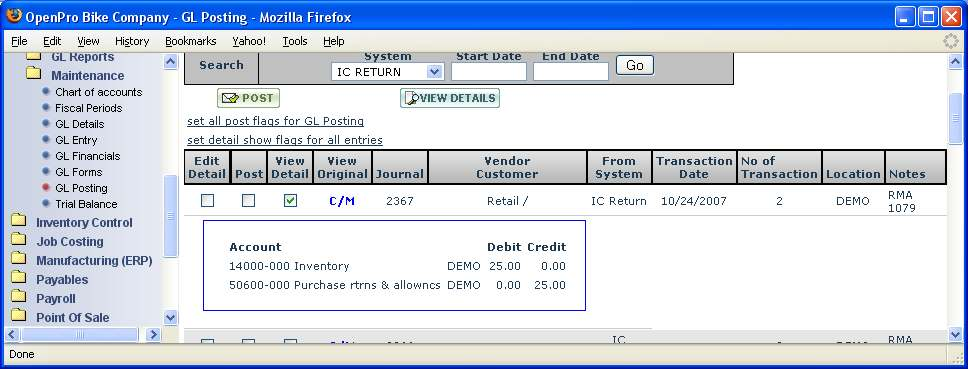Viewport: 968px width, 369px height.
Task: Open the System dropdown showing IC RETURN
Action: (x=387, y=72)
